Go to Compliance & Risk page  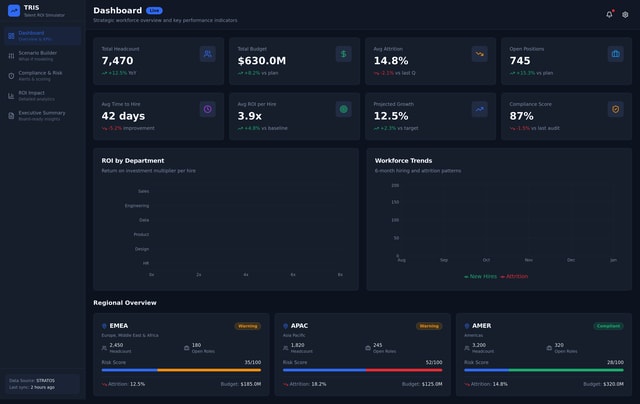coord(42,75)
